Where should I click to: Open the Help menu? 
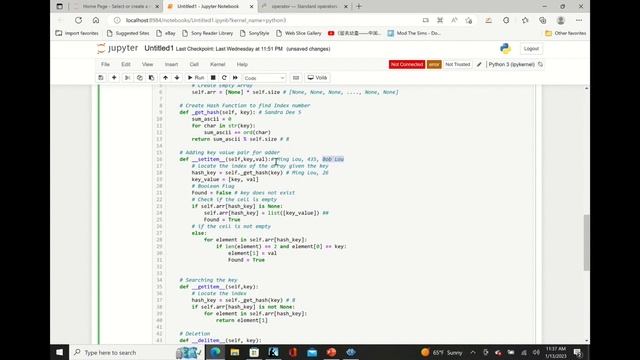pos(242,64)
